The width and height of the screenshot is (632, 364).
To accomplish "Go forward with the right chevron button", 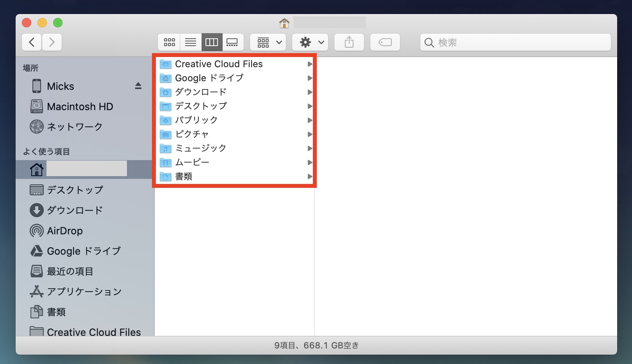I will 52,42.
